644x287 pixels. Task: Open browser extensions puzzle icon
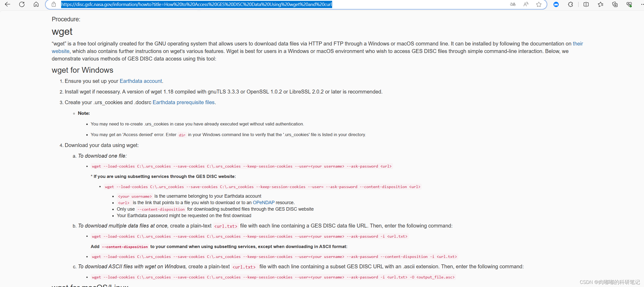tap(570, 4)
